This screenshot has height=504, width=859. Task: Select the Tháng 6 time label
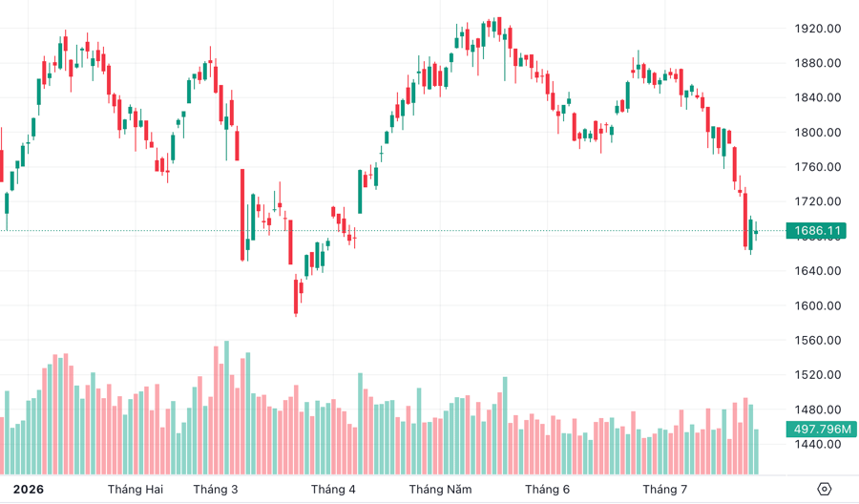click(x=547, y=490)
